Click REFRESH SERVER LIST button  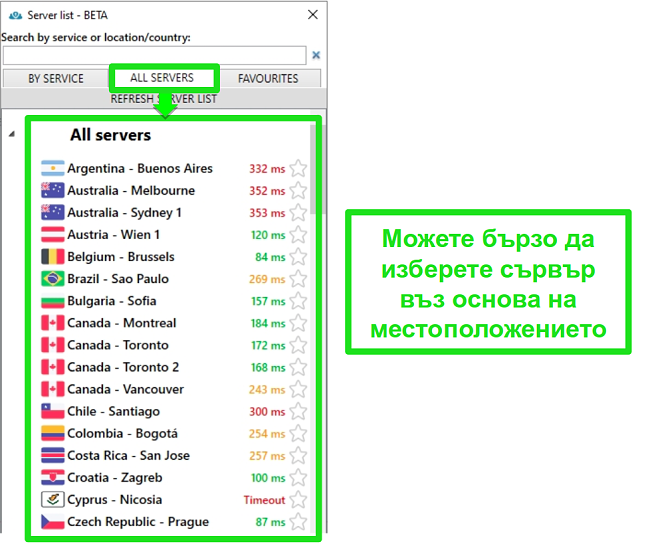(164, 99)
